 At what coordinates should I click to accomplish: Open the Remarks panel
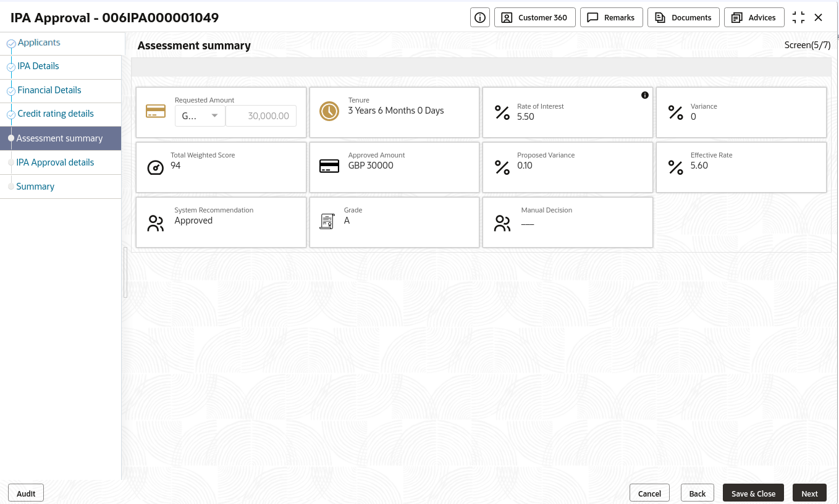click(611, 17)
